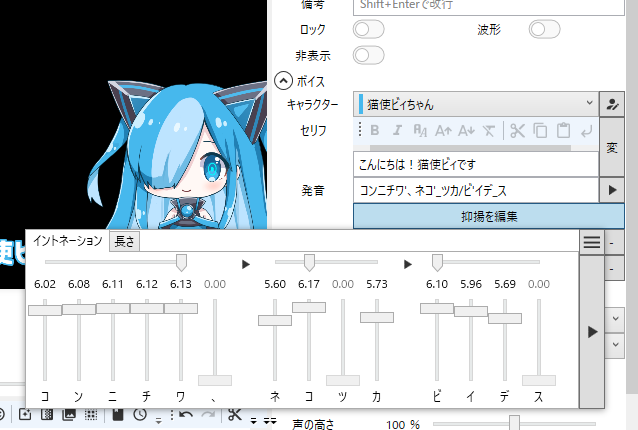Apply italic formatting to the serif text

(397, 131)
